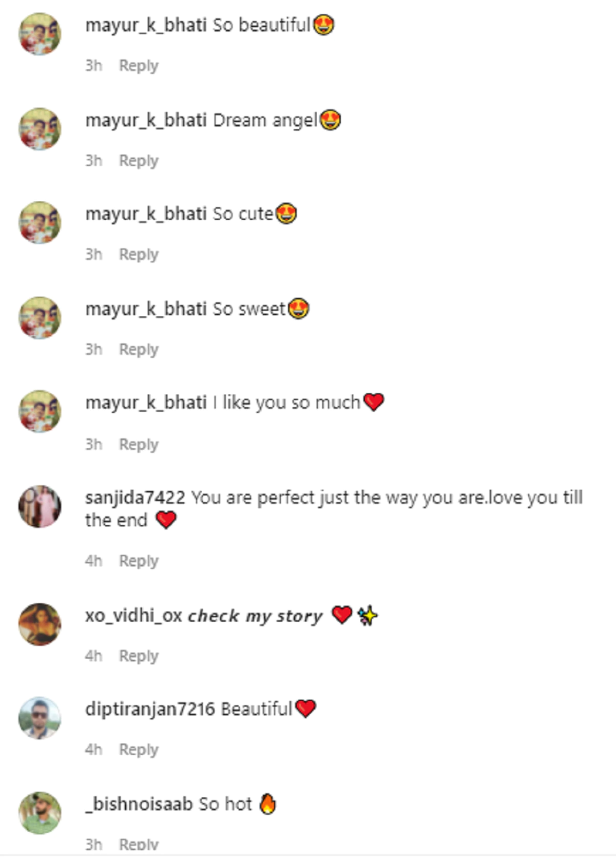Reply to sanjida7422's comment
This screenshot has width=616, height=860.
point(139,561)
